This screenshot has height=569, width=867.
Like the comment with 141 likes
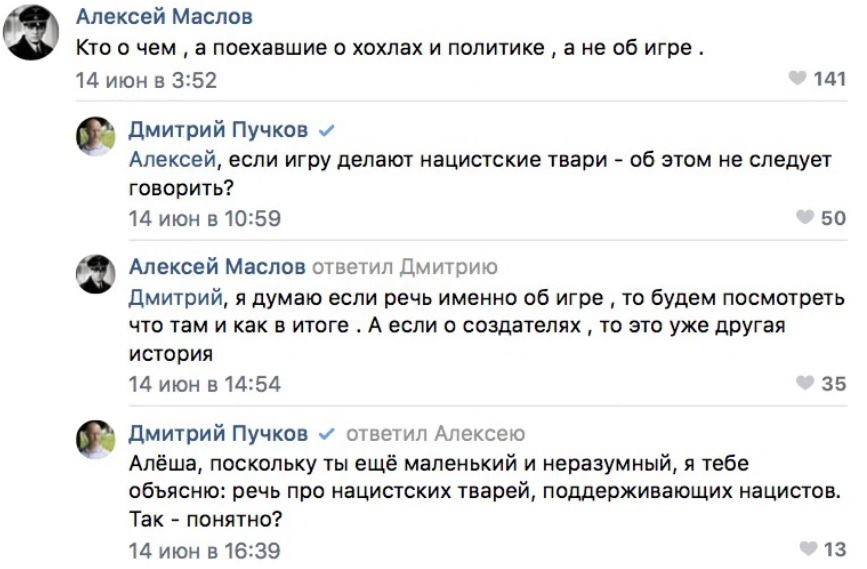(797, 79)
